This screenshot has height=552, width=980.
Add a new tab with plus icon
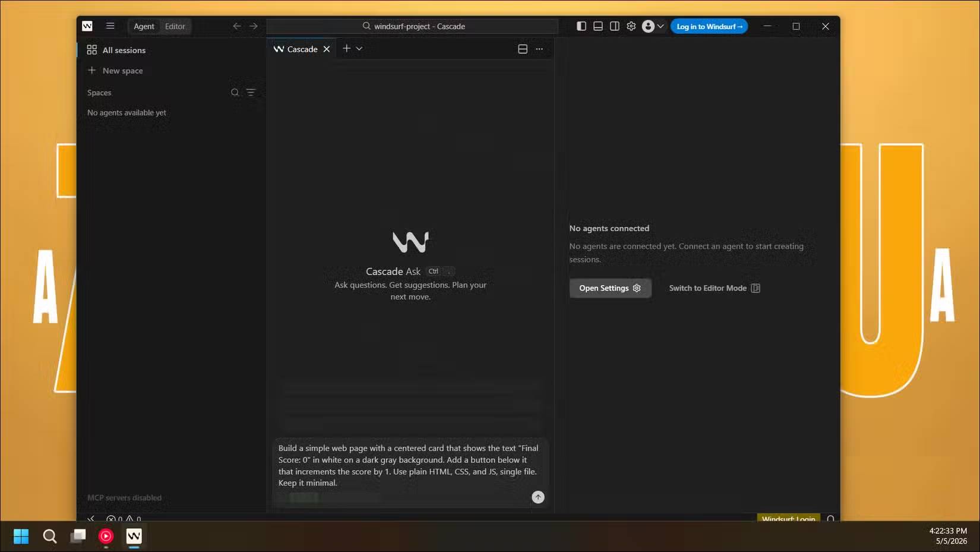pyautogui.click(x=346, y=49)
